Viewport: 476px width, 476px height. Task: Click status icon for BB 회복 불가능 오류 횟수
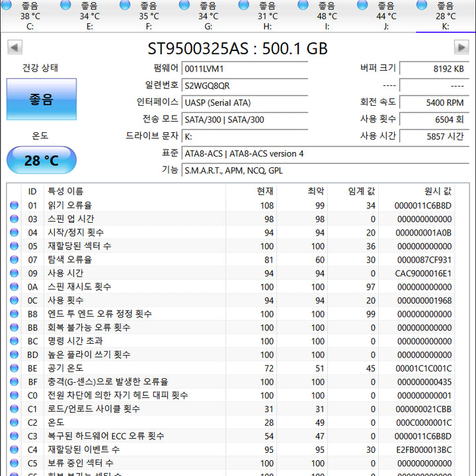(x=15, y=327)
